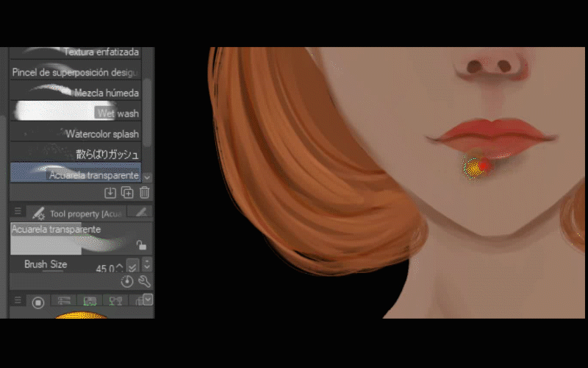
Task: Switch to the Color Set tab
Action: coord(90,301)
